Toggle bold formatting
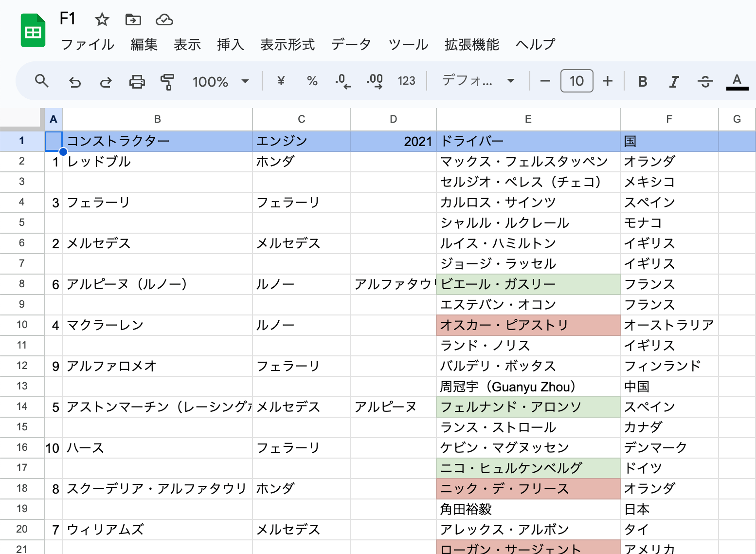 [643, 81]
